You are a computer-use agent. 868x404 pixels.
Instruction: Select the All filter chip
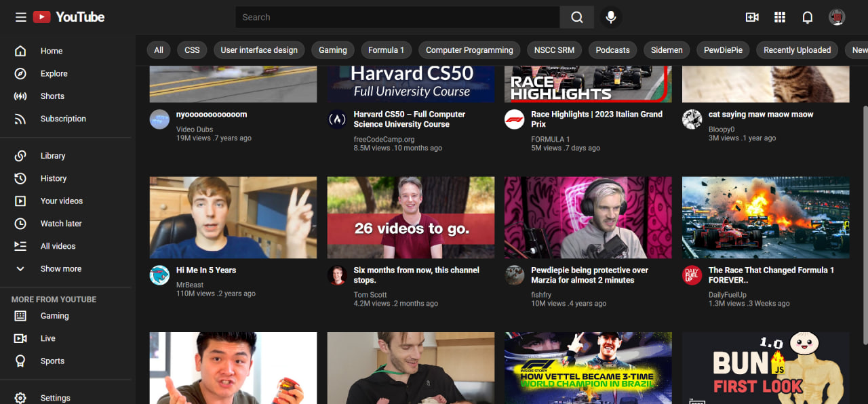(159, 50)
